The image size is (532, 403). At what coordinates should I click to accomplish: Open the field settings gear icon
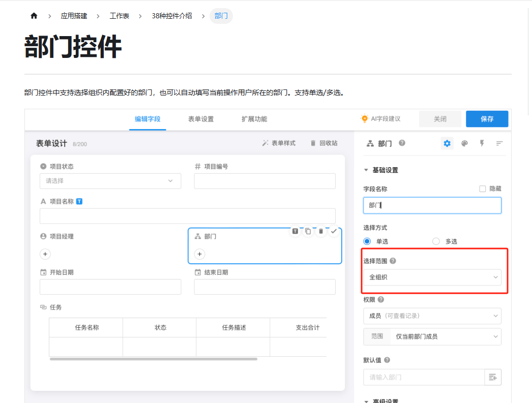[x=447, y=143]
